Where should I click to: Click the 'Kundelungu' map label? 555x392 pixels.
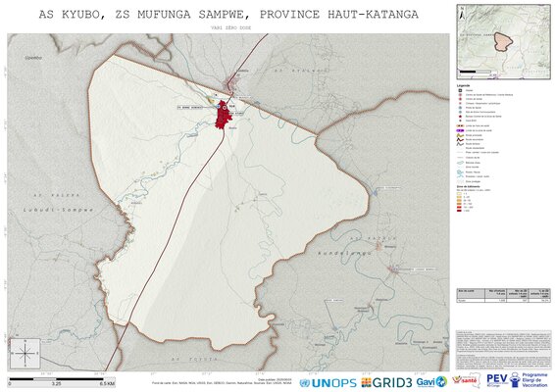tap(344, 253)
